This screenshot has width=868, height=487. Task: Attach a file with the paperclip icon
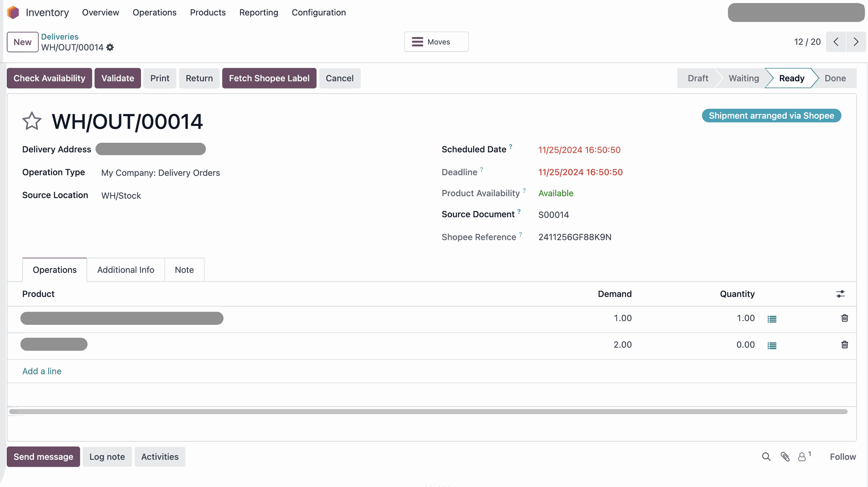[785, 457]
